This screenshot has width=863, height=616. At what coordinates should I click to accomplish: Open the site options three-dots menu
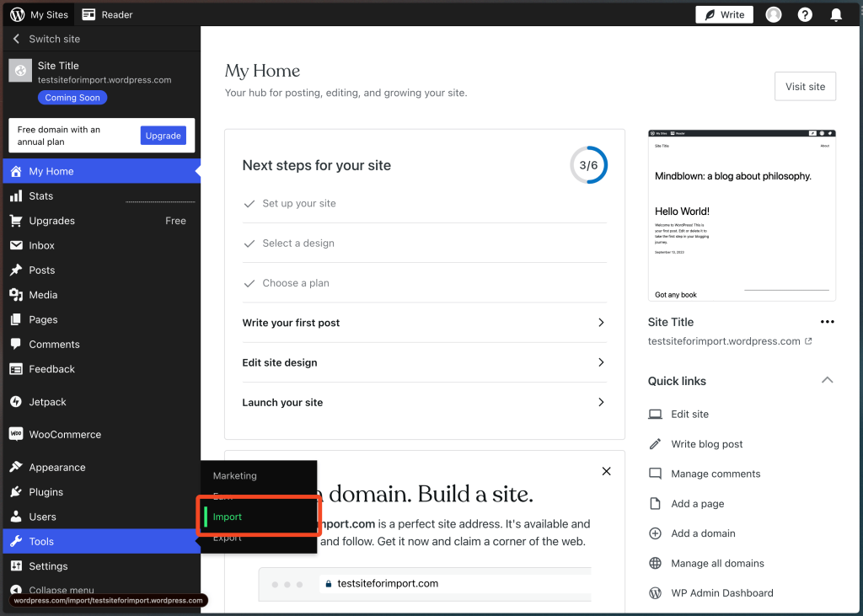pos(827,322)
